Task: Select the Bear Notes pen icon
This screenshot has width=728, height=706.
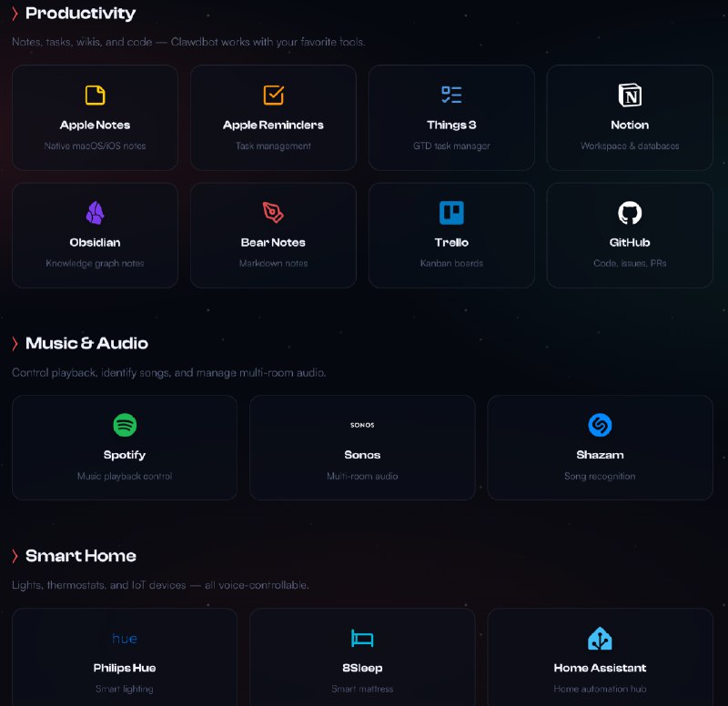Action: [x=273, y=213]
